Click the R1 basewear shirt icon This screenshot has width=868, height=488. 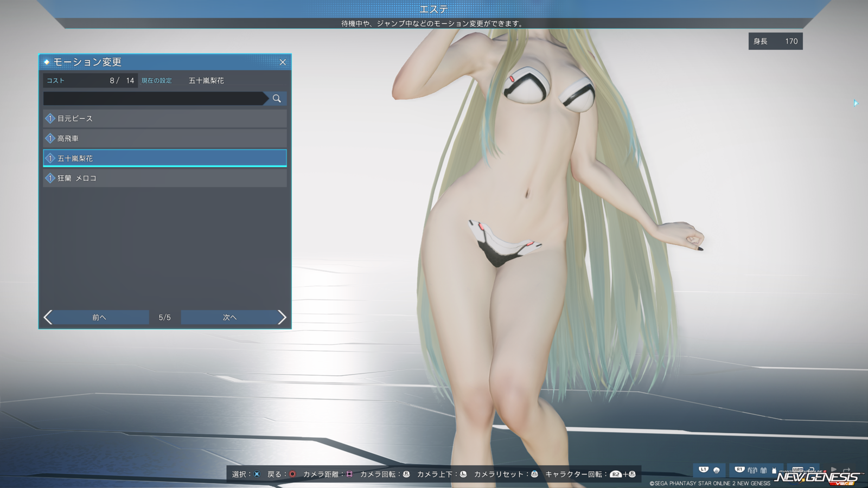coord(764,470)
